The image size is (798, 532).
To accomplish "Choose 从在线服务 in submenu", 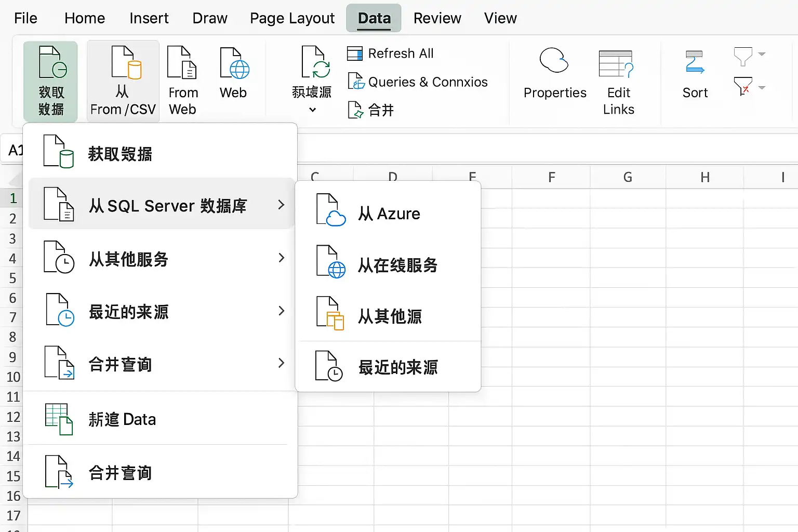I will pos(388,264).
